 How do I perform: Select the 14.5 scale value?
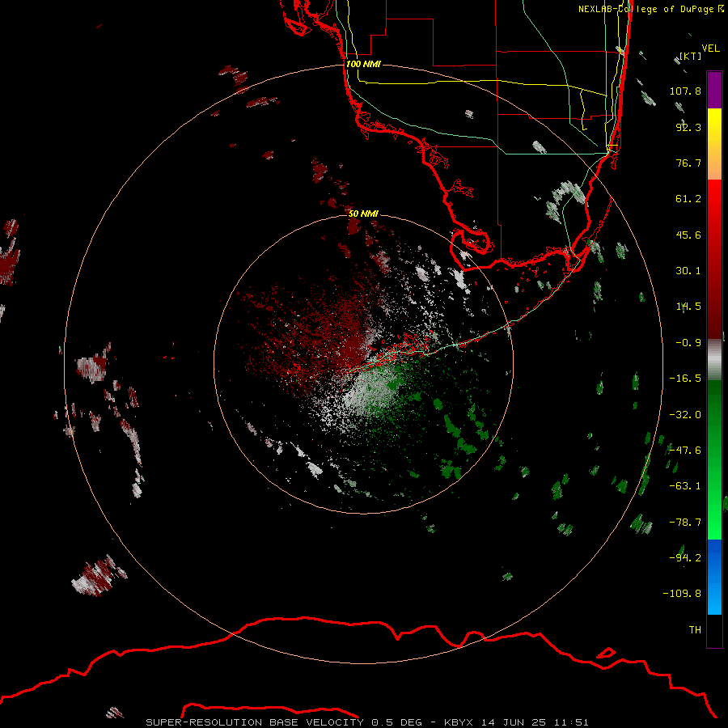688,307
